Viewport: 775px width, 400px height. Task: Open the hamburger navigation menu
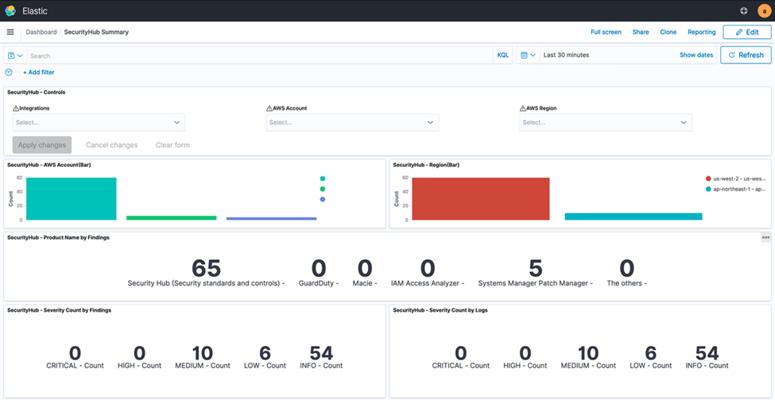[x=10, y=32]
